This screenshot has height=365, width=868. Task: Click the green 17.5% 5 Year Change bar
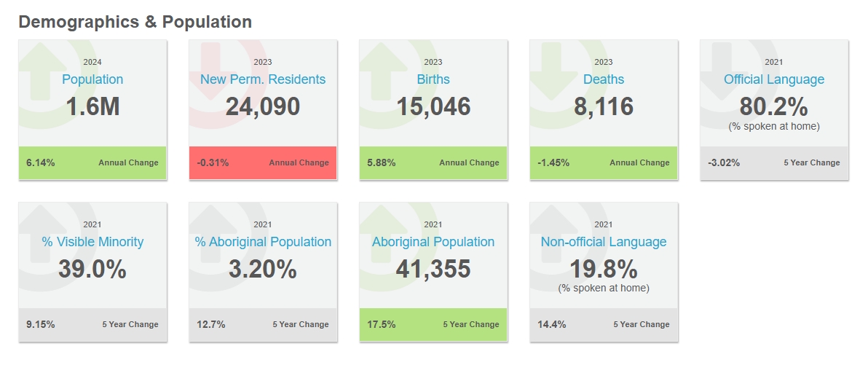(433, 325)
